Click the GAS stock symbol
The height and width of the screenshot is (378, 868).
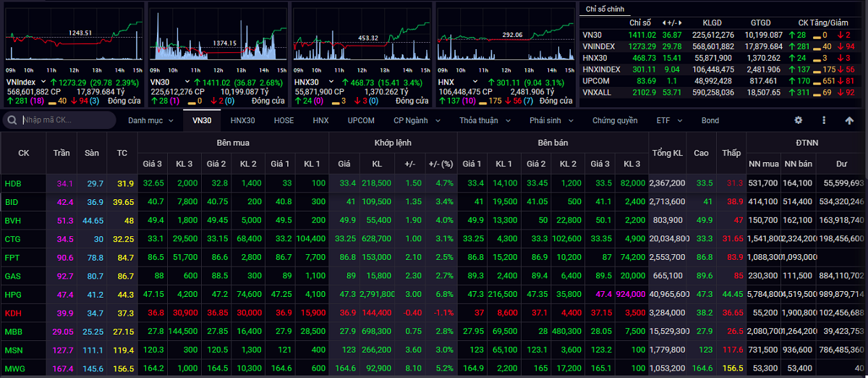(x=13, y=276)
